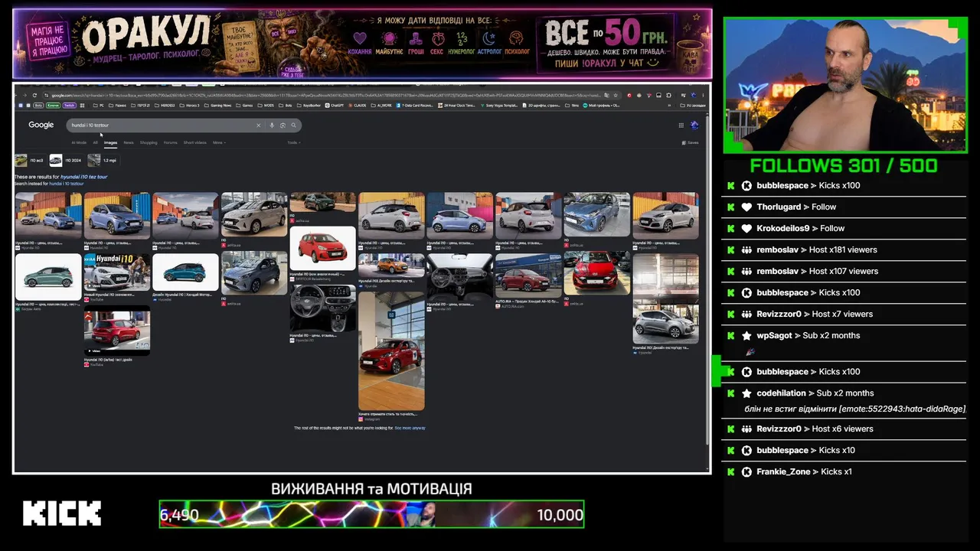The height and width of the screenshot is (551, 980).
Task: Reload the page in the browser toolbar
Action: (x=34, y=96)
